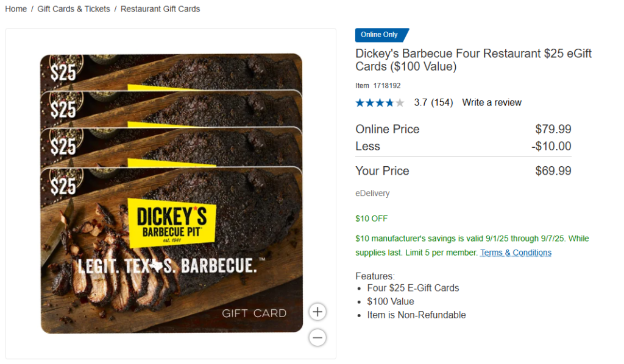Open the Home breadcrumb
624x364 pixels.
[16, 9]
